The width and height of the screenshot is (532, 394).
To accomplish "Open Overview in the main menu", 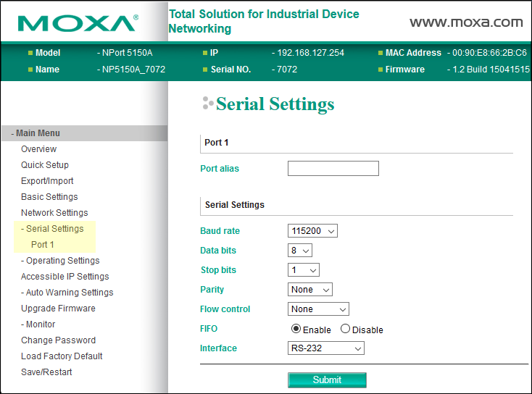I will 38,149.
